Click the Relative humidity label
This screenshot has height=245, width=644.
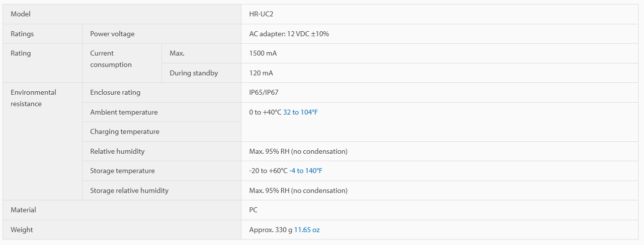117,151
